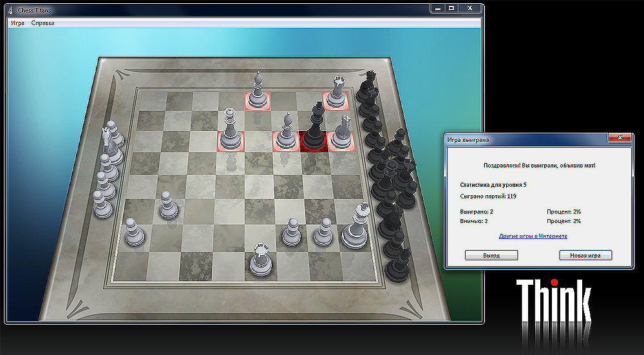Select white knight next to the black king
The image size is (644, 355).
[x=342, y=133]
